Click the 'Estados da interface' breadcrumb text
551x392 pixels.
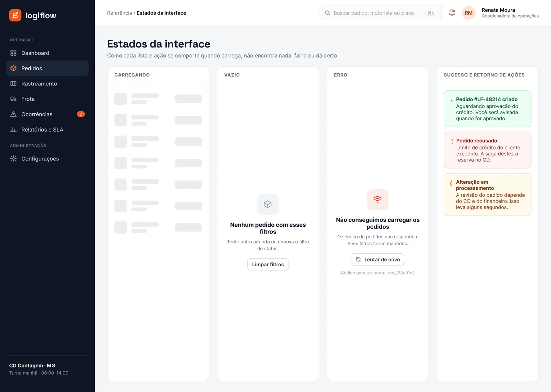coord(161,13)
